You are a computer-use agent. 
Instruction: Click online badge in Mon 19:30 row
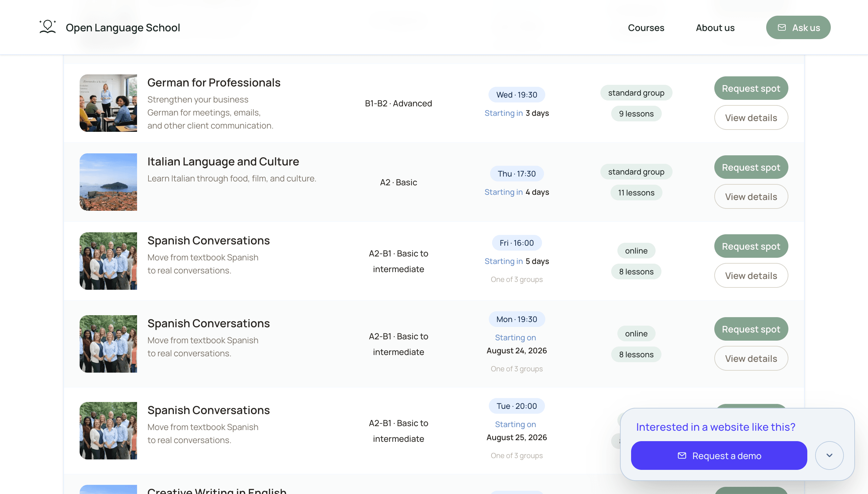coord(636,333)
